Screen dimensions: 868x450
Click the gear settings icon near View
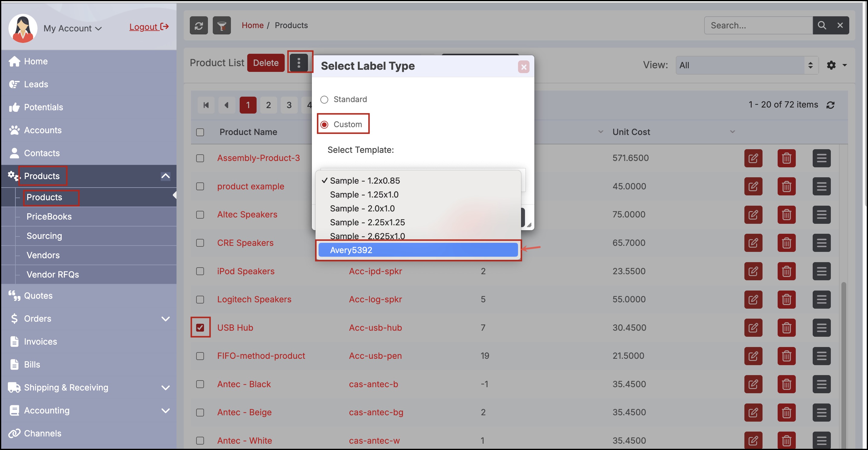[831, 65]
